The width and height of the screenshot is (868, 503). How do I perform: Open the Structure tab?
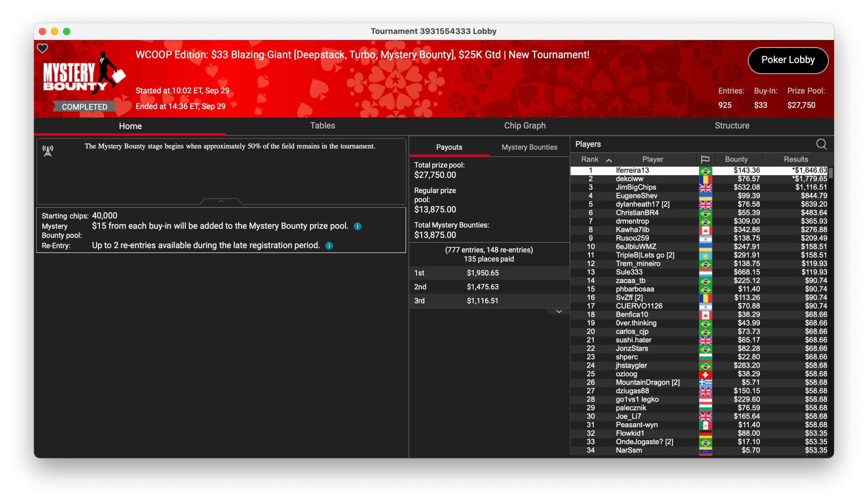[732, 126]
